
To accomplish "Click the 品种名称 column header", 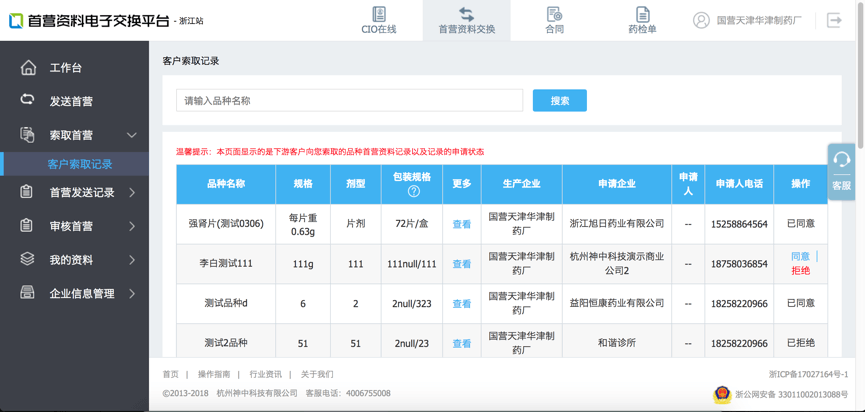I will click(226, 184).
